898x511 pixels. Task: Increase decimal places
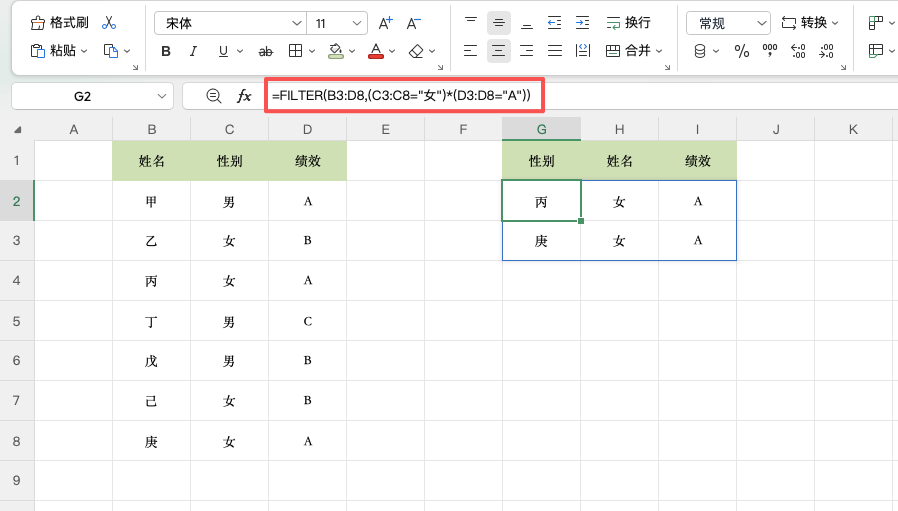point(798,51)
